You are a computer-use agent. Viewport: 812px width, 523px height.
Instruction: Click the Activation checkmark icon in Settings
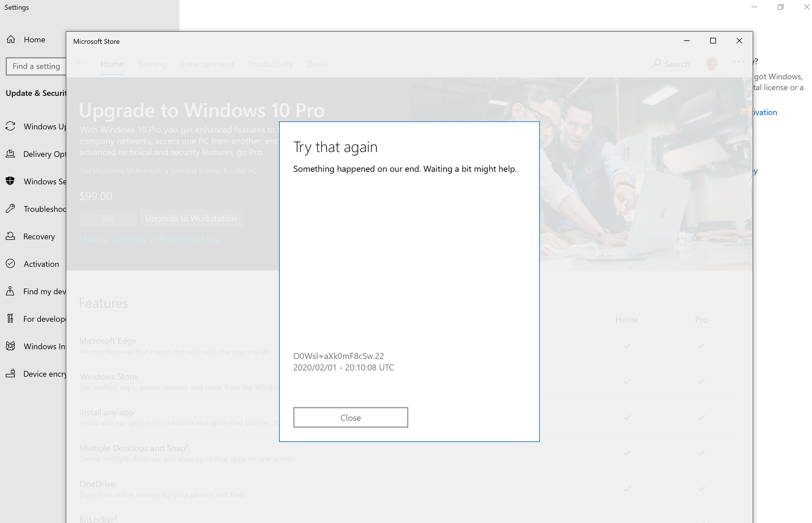(11, 264)
